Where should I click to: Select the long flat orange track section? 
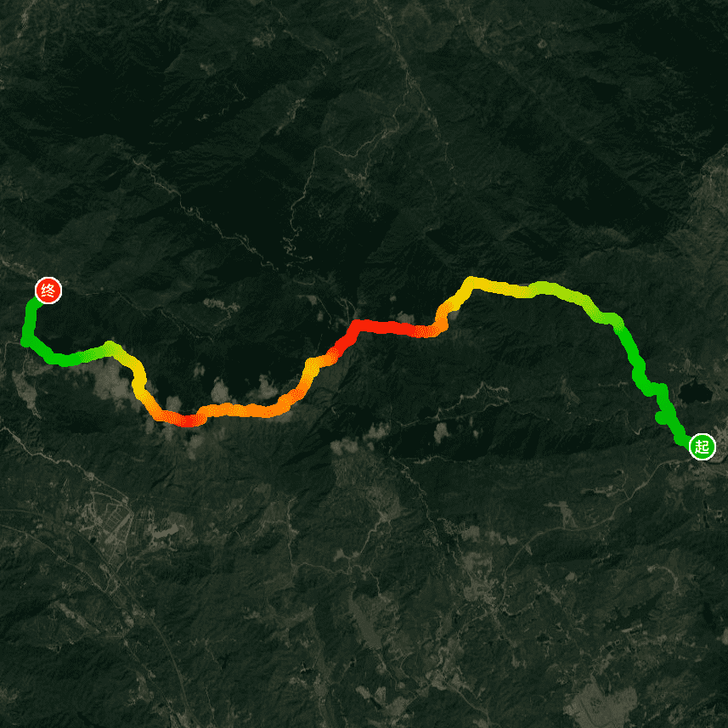(x=241, y=410)
